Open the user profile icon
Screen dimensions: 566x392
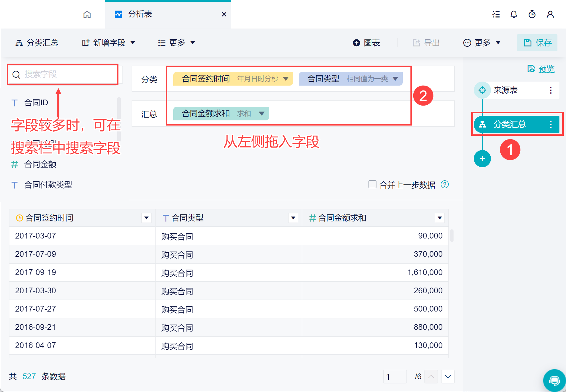(550, 14)
